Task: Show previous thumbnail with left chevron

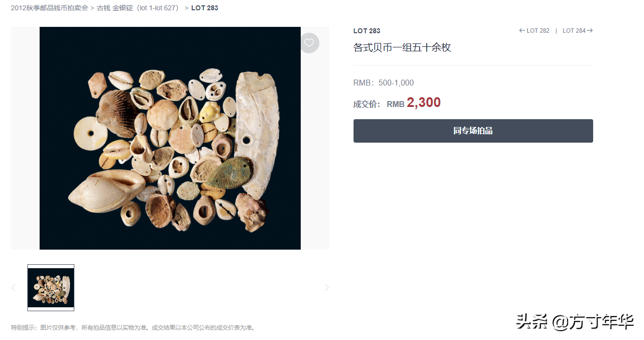Action: point(13,288)
